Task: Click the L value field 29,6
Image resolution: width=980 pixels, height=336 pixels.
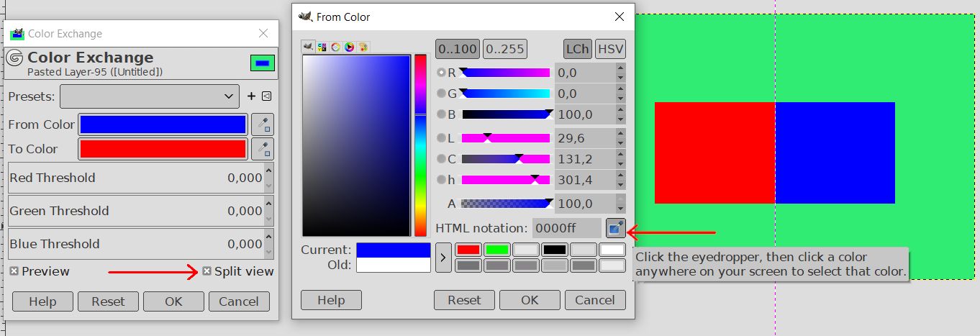Action: (585, 138)
